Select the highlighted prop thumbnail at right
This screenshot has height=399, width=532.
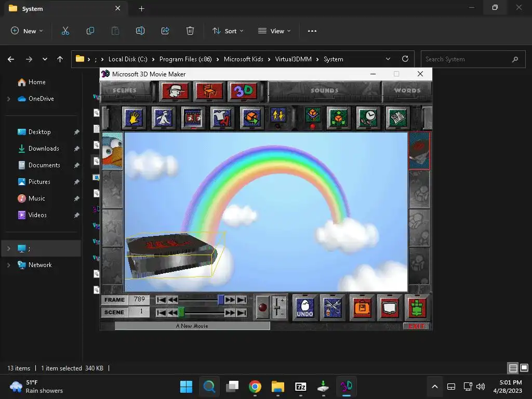[419, 151]
